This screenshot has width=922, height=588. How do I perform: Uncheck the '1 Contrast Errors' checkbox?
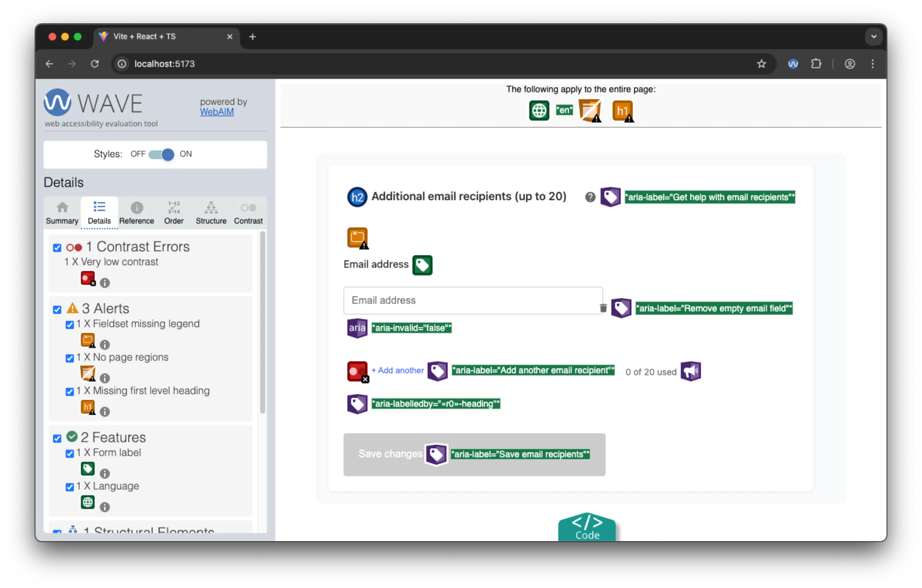(57, 248)
